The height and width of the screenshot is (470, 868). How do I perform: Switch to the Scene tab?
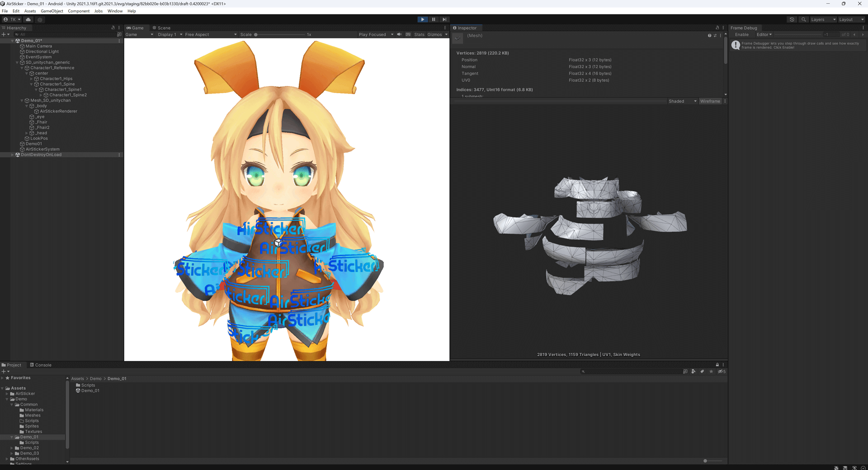point(161,28)
